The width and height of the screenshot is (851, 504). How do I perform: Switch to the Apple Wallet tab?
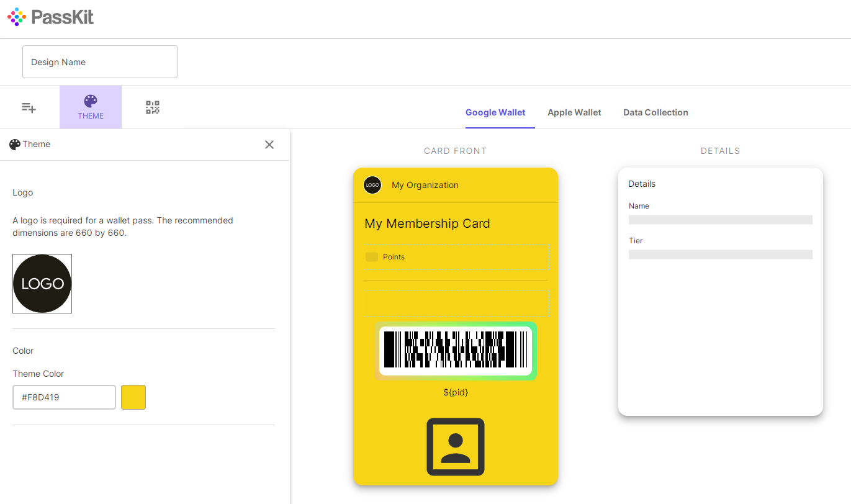click(574, 112)
